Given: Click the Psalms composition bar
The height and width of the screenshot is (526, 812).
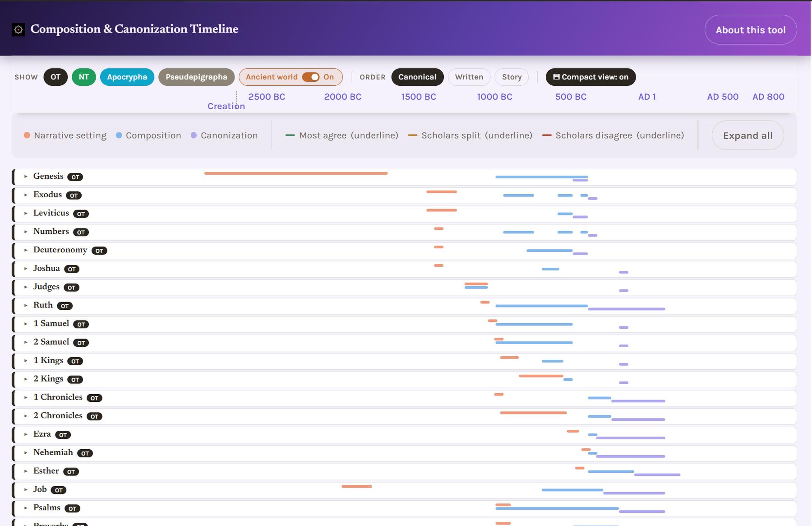Looking at the screenshot, I should click(x=557, y=508).
